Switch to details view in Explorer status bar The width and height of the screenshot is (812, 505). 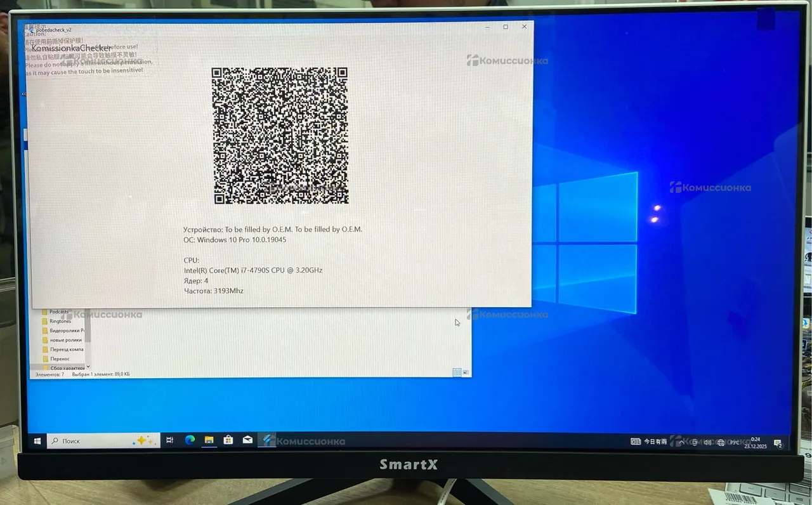point(457,372)
